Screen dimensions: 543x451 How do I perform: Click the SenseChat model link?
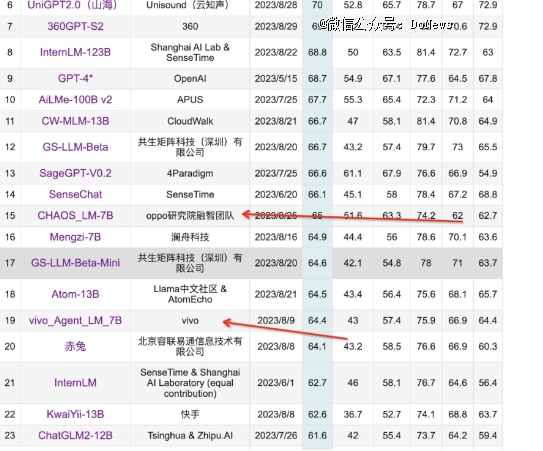(x=75, y=194)
